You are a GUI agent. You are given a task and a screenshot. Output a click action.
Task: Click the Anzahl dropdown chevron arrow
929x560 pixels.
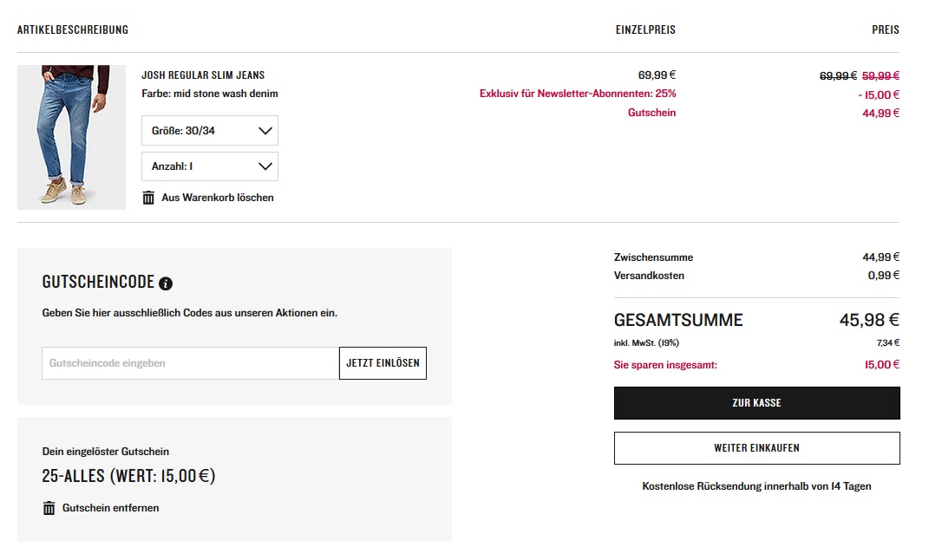pos(265,166)
